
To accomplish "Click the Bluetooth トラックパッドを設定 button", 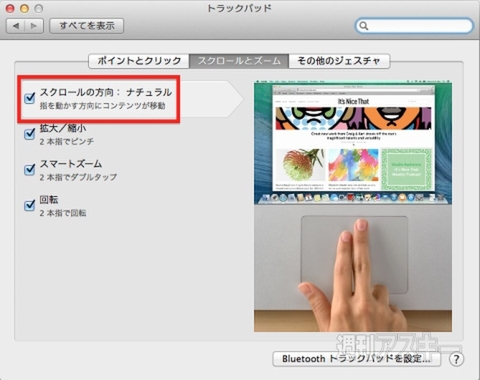I will pyautogui.click(x=356, y=359).
